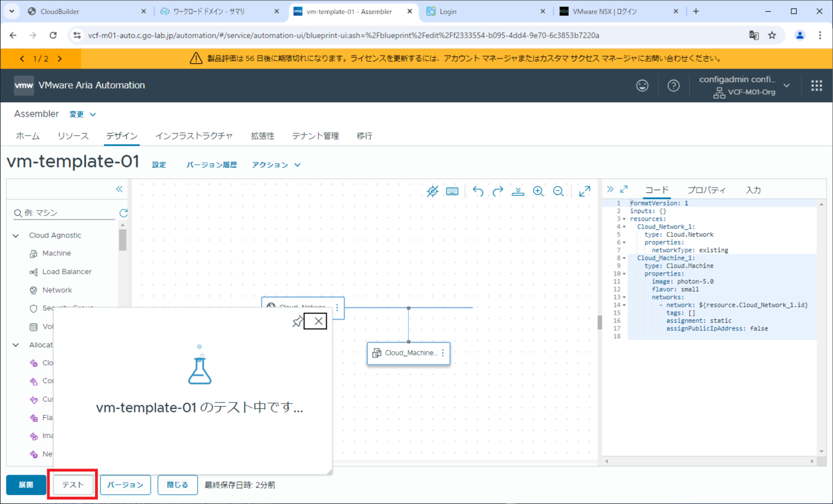The height and width of the screenshot is (504, 833).
Task: Click the resource search field
Action: tap(64, 213)
